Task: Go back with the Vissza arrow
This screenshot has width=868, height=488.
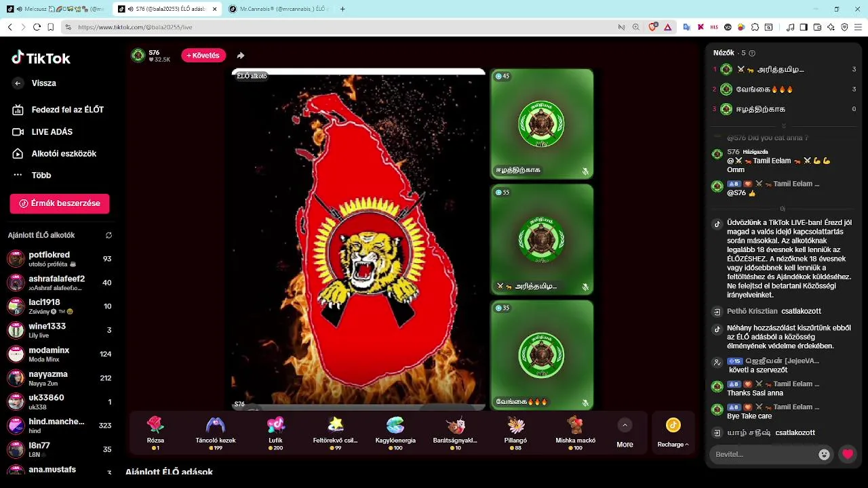Action: pyautogui.click(x=18, y=83)
